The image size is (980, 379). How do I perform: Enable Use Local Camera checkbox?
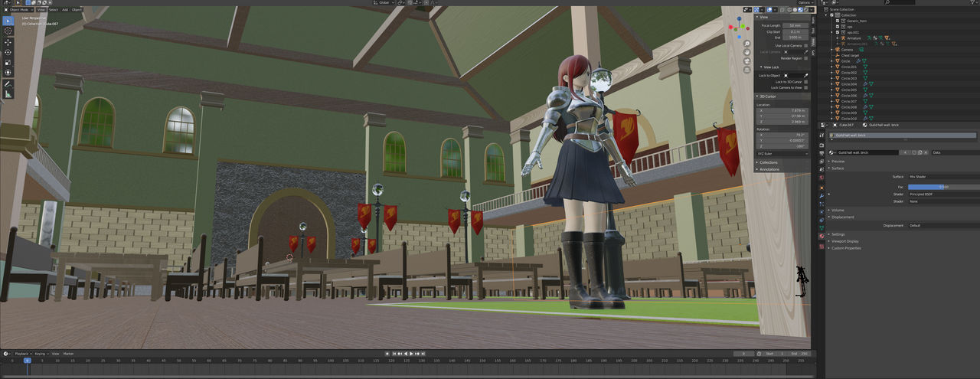coord(806,46)
